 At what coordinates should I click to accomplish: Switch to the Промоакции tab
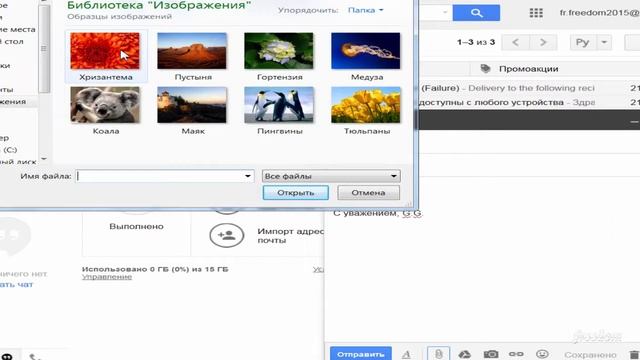[529, 69]
